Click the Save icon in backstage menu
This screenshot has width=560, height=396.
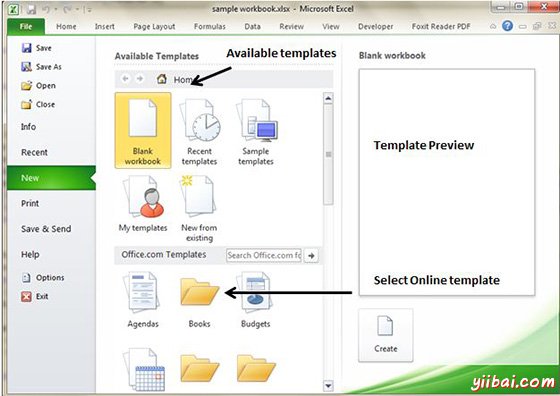(26, 48)
